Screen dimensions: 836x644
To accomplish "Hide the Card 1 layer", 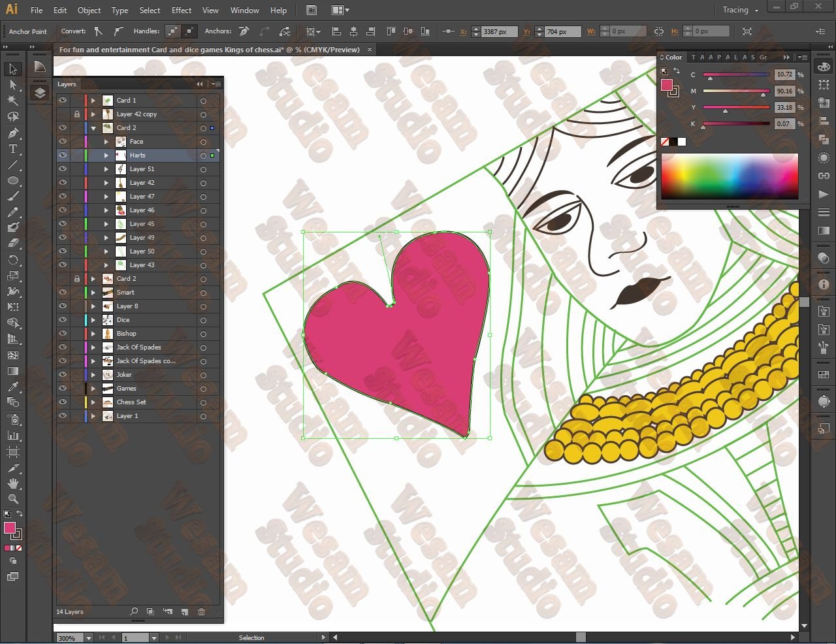I will click(63, 101).
